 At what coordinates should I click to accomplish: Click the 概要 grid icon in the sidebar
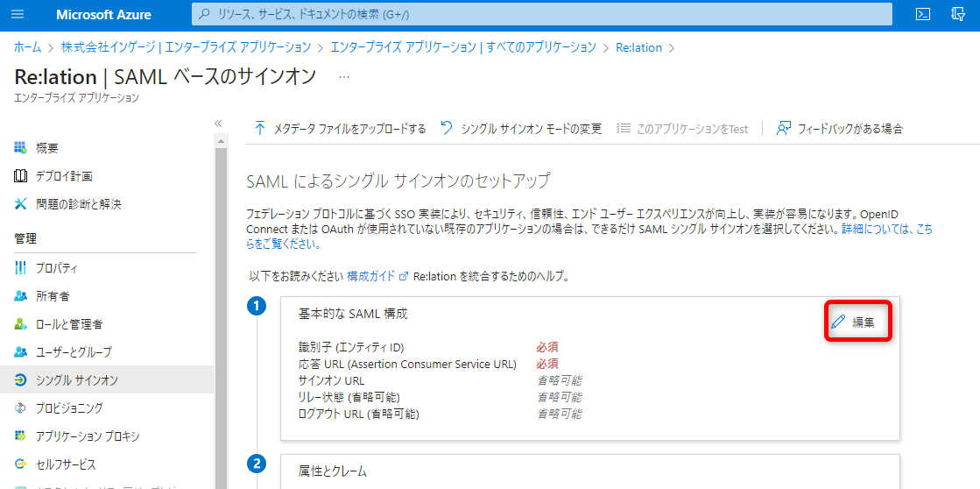(20, 147)
